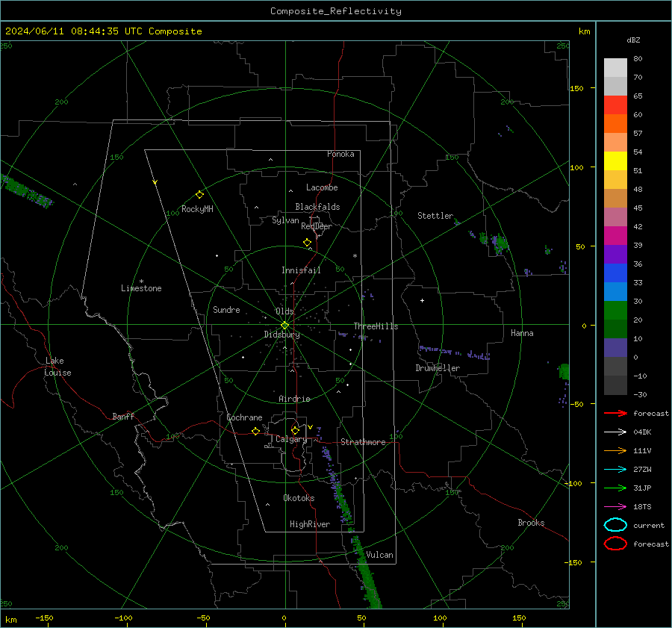This screenshot has height=628, width=672.
Task: Click the current legend label
Action: click(x=648, y=526)
